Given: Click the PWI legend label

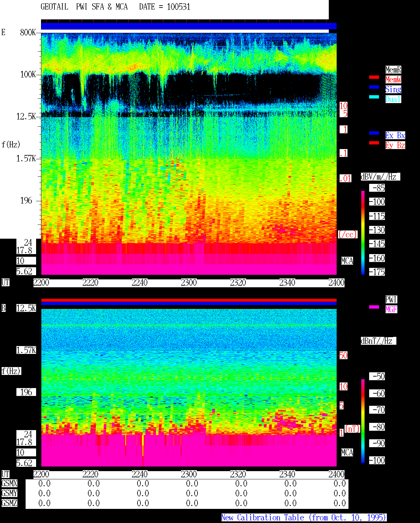Looking at the screenshot, I should coord(391,299).
